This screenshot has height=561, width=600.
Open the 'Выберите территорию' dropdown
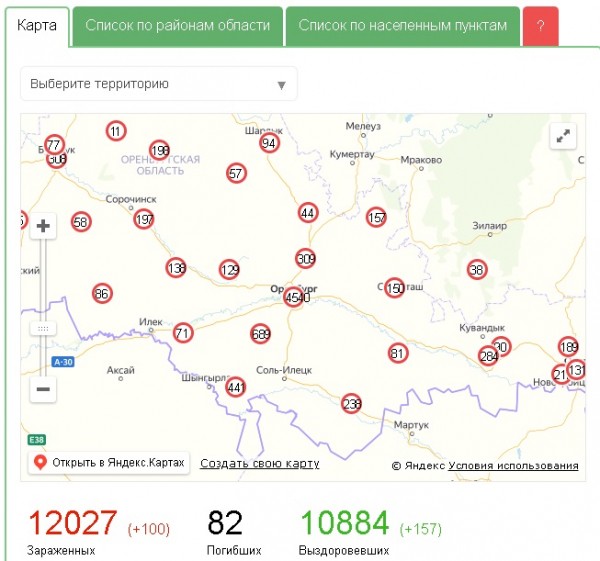[x=159, y=84]
